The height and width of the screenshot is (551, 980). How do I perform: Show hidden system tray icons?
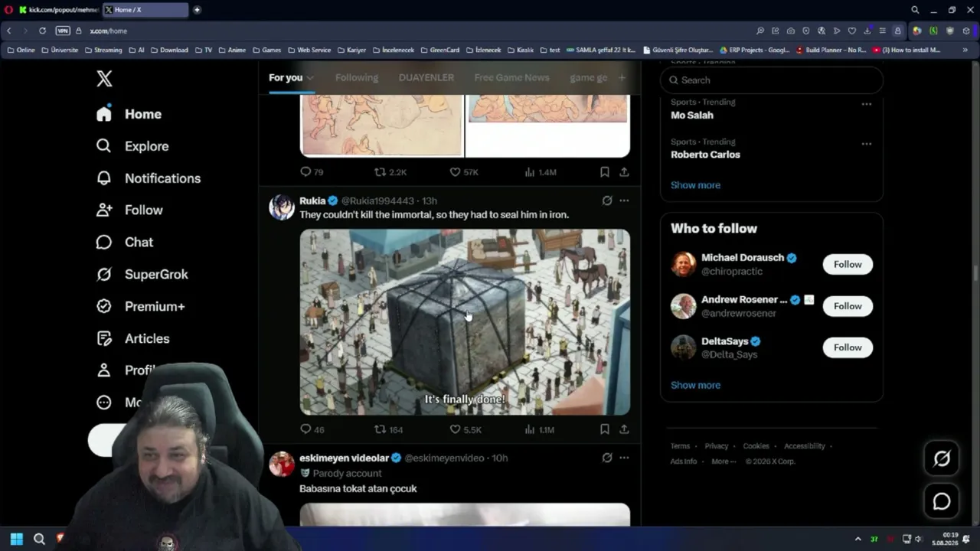(857, 539)
